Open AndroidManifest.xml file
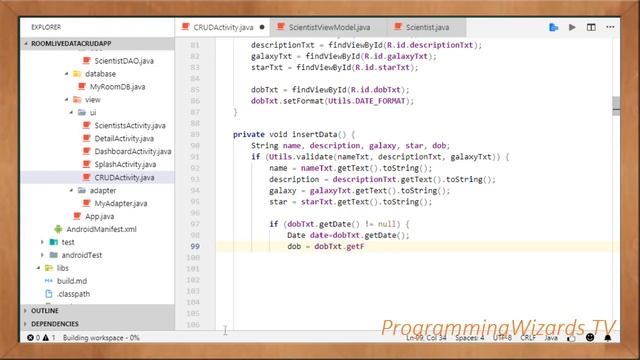Viewport: 640px width, 360px height. (101, 229)
